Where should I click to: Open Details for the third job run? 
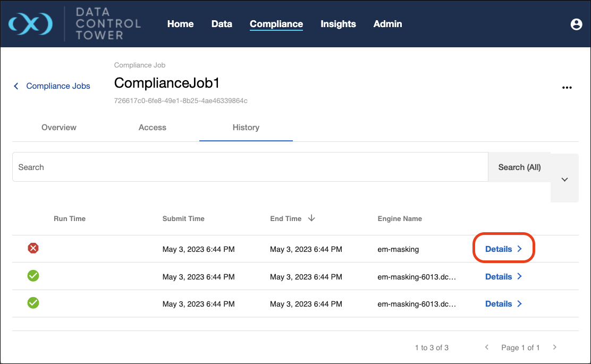click(x=503, y=304)
